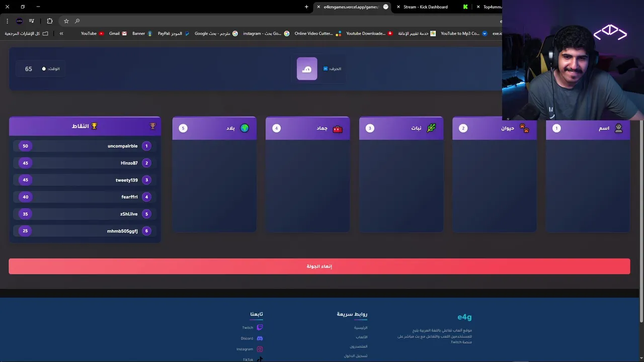Open the خدمة تقييم الإعاقة bookmark
This screenshot has height=362, width=644.
point(417,34)
